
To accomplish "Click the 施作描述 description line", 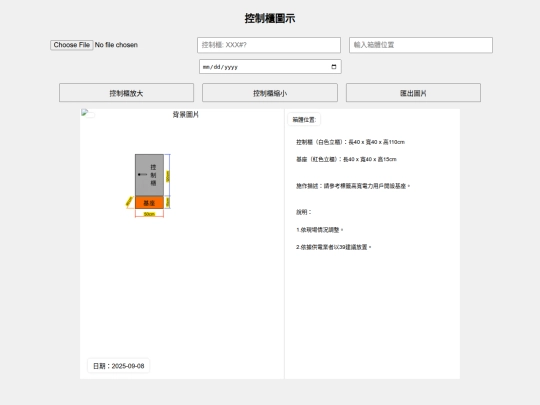I will [x=353, y=186].
